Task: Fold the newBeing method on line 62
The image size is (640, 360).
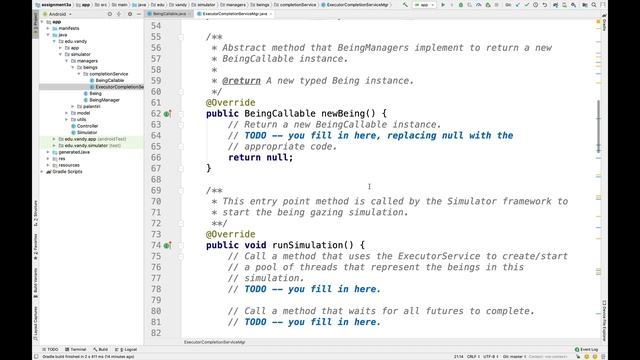Action: coord(181,114)
